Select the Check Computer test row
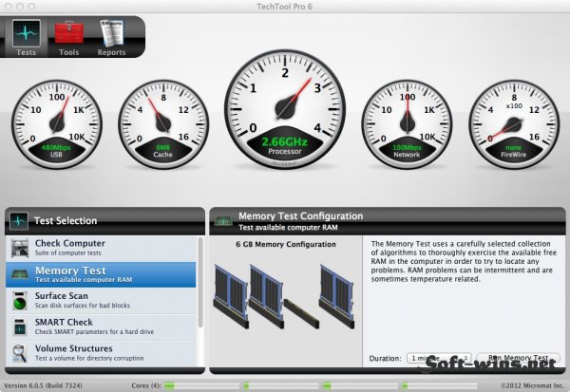570x392 pixels. click(101, 248)
